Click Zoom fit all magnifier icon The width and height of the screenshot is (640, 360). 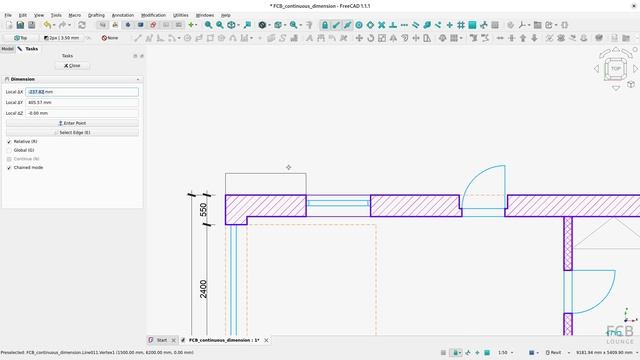point(209,25)
